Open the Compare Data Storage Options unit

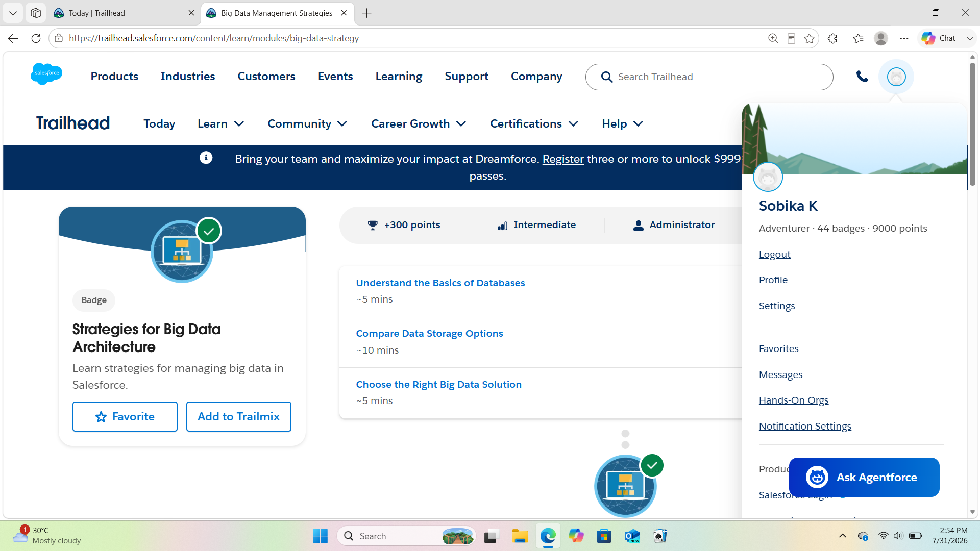pyautogui.click(x=429, y=333)
